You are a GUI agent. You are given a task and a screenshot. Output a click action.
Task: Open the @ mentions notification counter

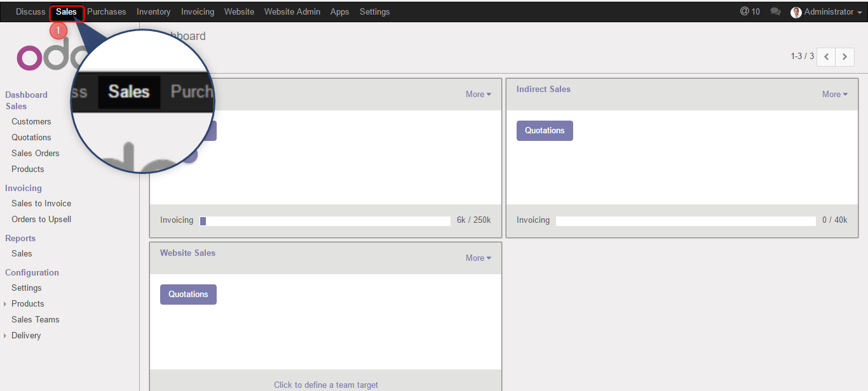[750, 12]
